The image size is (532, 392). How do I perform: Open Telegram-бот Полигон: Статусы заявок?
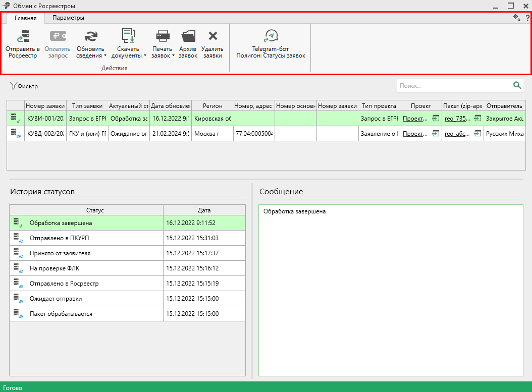point(271,36)
